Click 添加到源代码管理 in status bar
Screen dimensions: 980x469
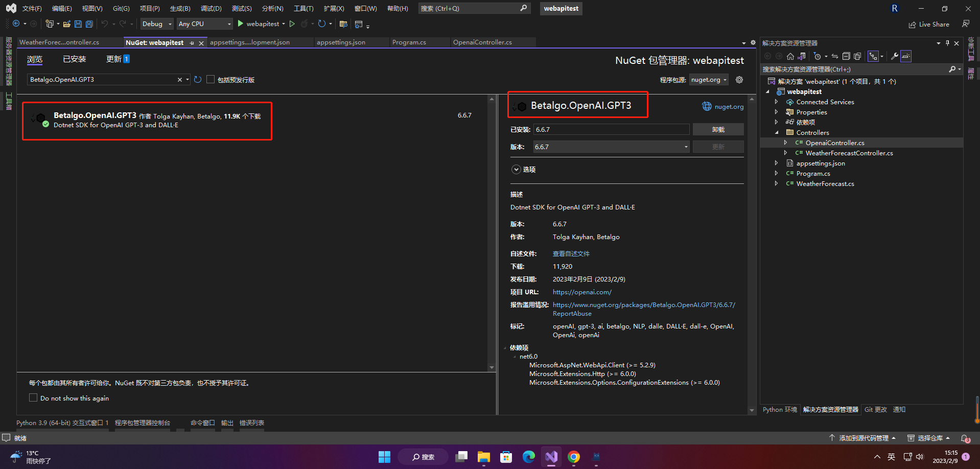(x=864, y=438)
